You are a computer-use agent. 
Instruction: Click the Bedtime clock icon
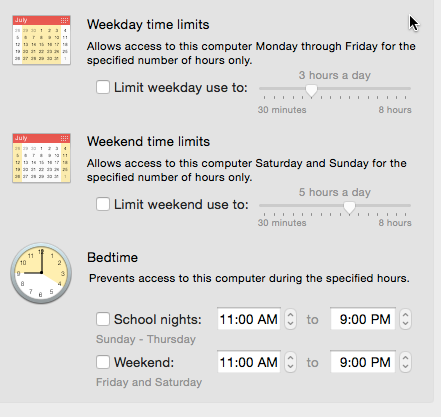pos(41,273)
